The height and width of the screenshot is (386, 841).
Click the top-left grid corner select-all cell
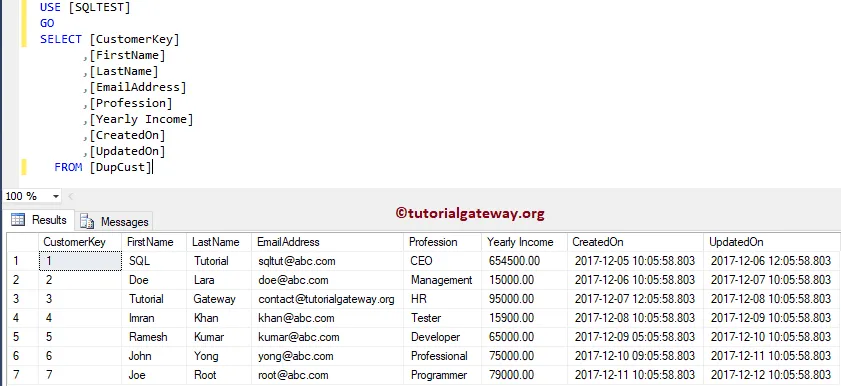pos(22,242)
